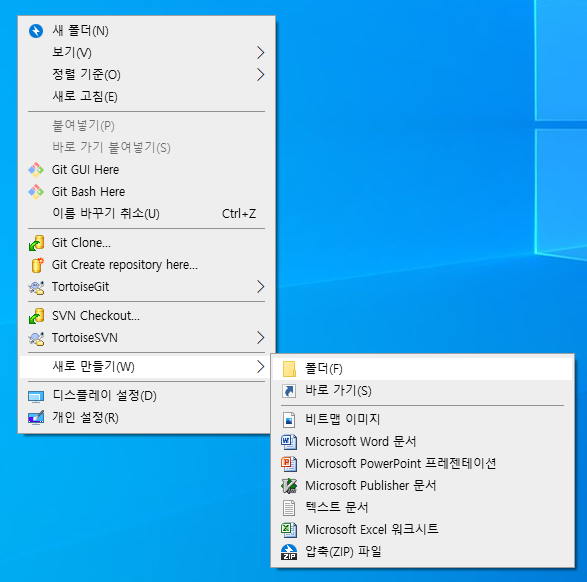Screen dimensions: 587x582
Task: Choose SVN Checkout... entry
Action: pos(147,316)
